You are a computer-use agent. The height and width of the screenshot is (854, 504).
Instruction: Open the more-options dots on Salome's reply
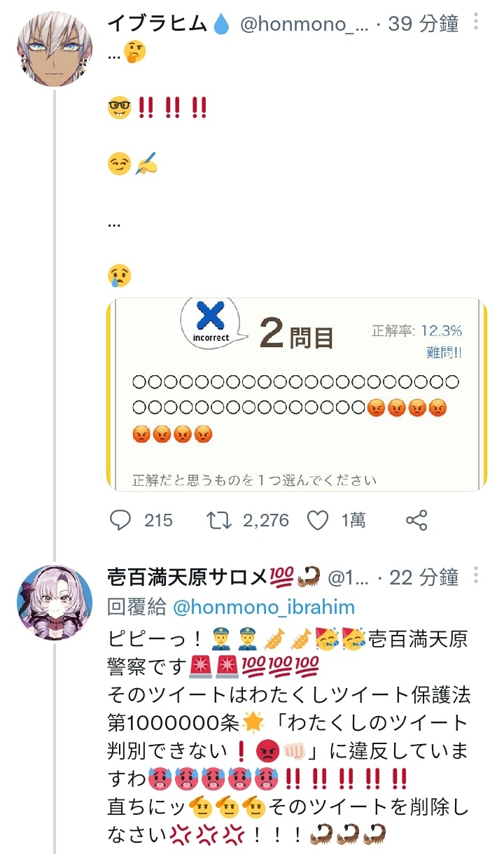pos(477,576)
